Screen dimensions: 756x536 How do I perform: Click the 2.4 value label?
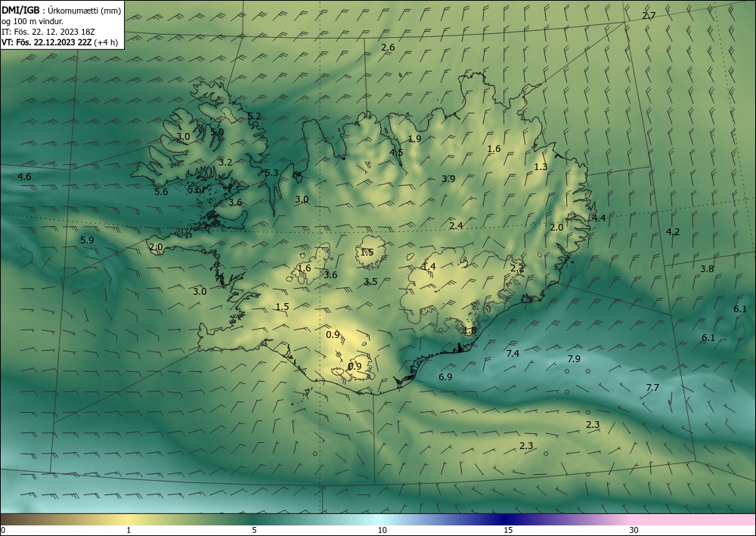pyautogui.click(x=456, y=225)
